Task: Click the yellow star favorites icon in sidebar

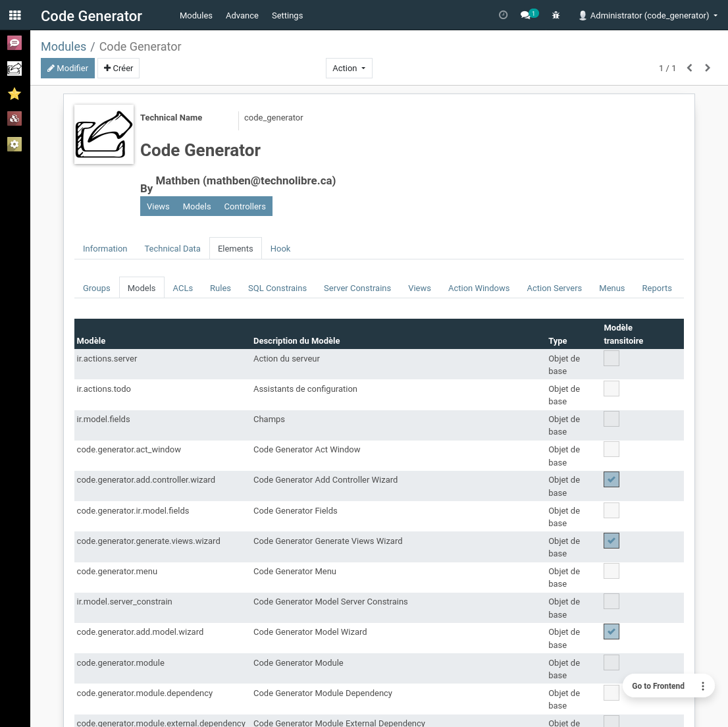Action: (14, 94)
